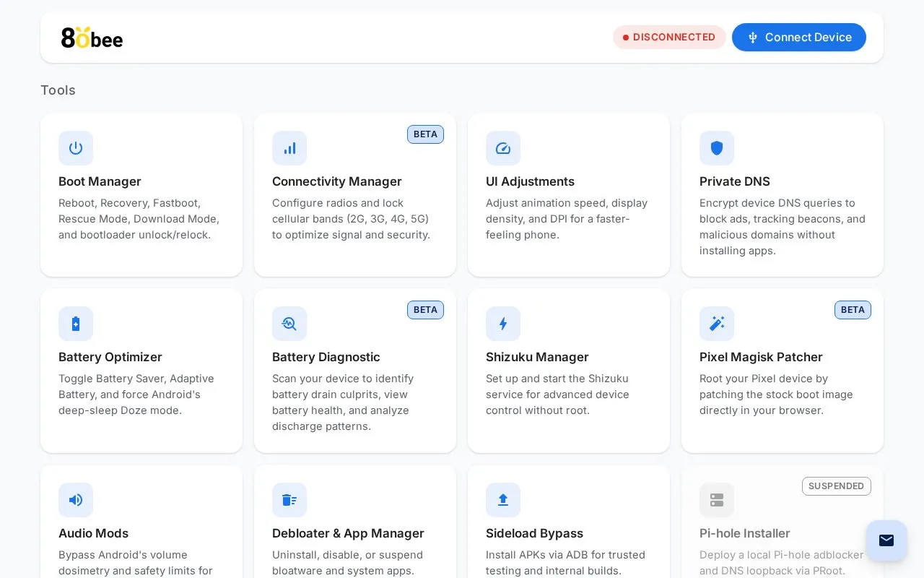Open the Pixel Magisk Patcher title
The height and width of the screenshot is (578, 924).
coord(761,357)
